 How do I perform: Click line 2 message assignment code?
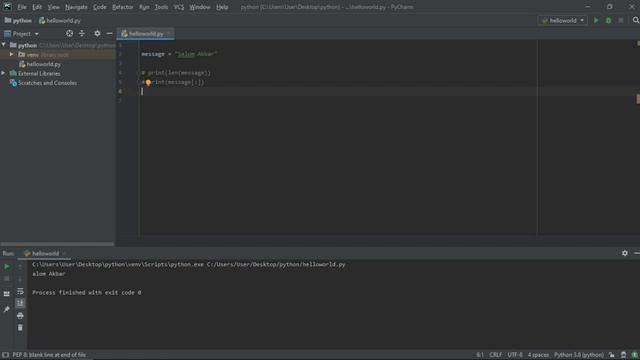179,54
